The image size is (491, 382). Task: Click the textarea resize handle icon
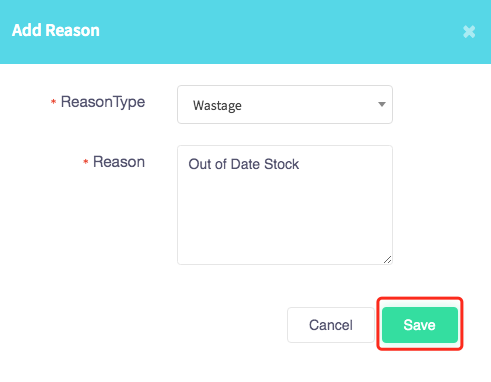click(x=387, y=260)
